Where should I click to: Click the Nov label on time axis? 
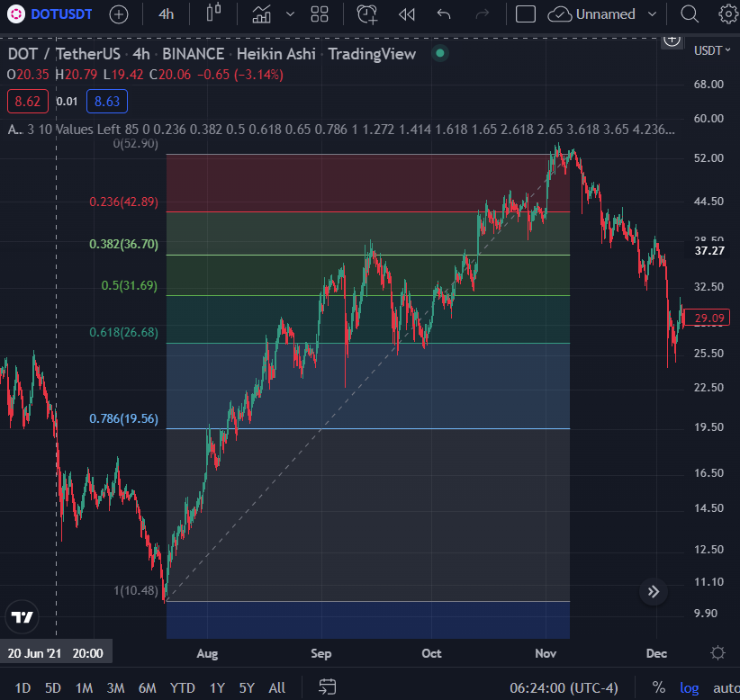[x=546, y=654]
